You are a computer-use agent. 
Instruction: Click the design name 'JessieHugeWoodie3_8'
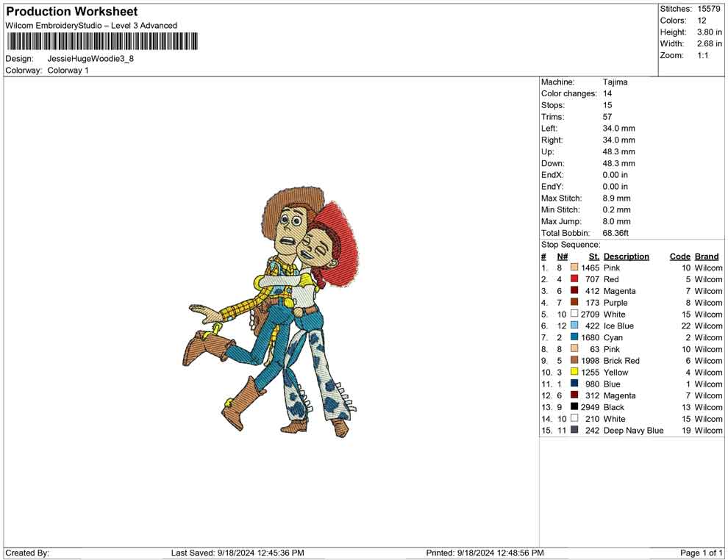tap(90, 59)
